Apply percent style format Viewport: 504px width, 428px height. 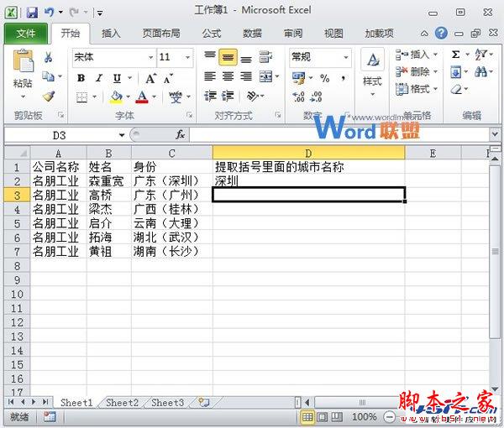click(324, 78)
